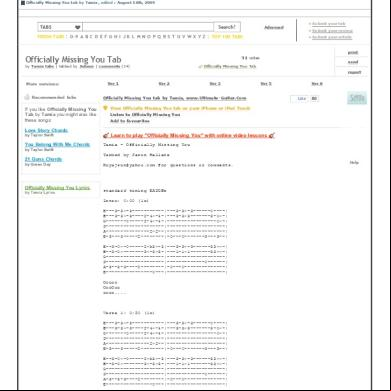
Task: Click into the tab search text field
Action: 148,27
